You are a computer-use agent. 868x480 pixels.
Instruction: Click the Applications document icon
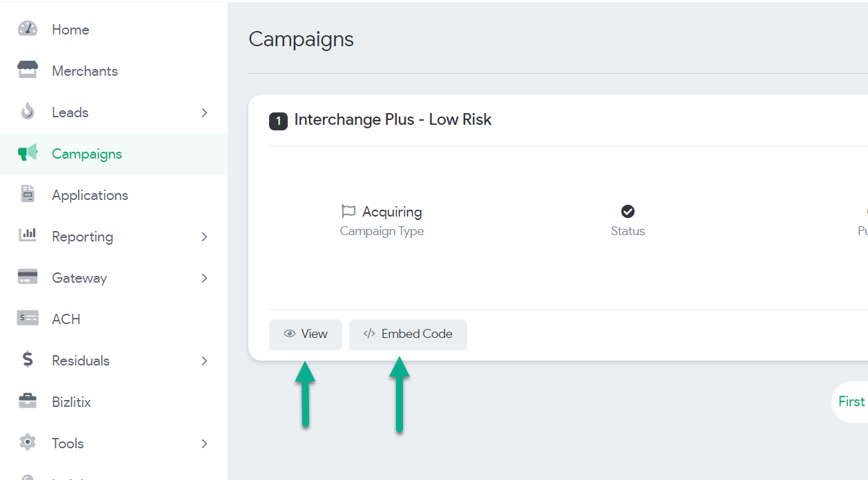pos(28,194)
